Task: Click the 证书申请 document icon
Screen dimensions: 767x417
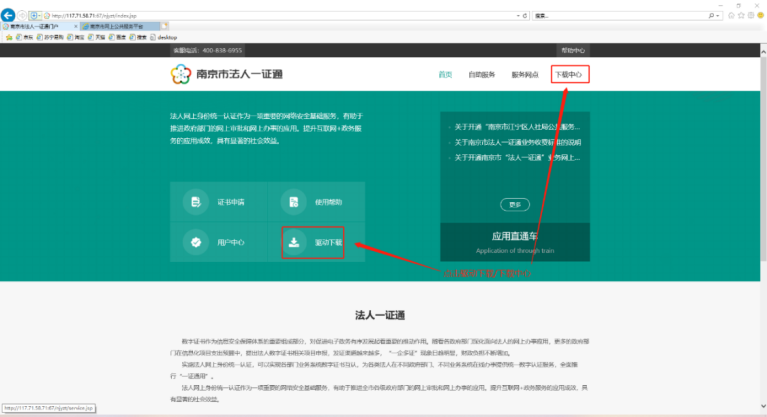Action: (195, 203)
